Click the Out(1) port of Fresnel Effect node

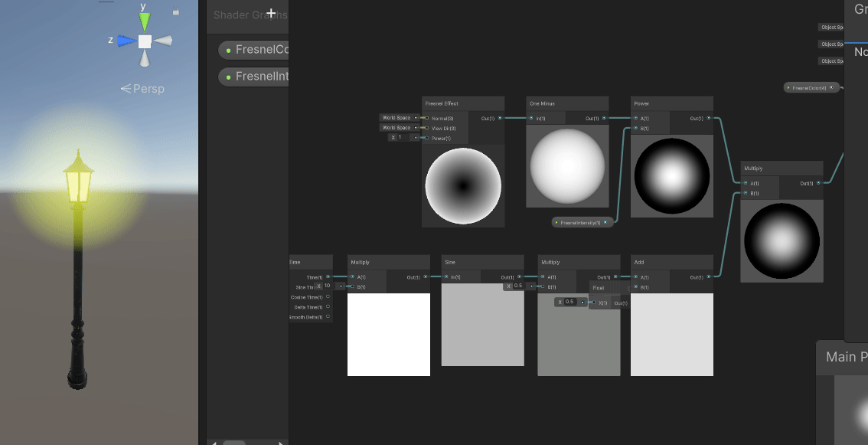[500, 118]
